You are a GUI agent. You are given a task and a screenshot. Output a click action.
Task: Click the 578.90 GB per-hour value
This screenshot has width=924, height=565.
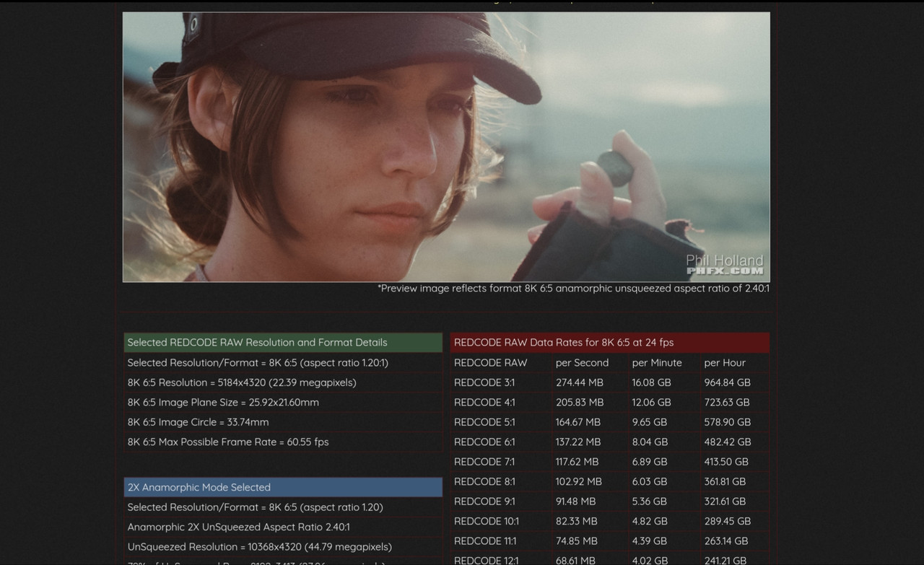pos(728,422)
